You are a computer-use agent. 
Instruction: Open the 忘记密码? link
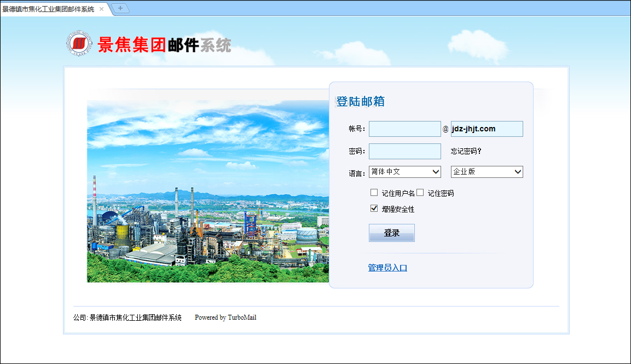tap(466, 152)
